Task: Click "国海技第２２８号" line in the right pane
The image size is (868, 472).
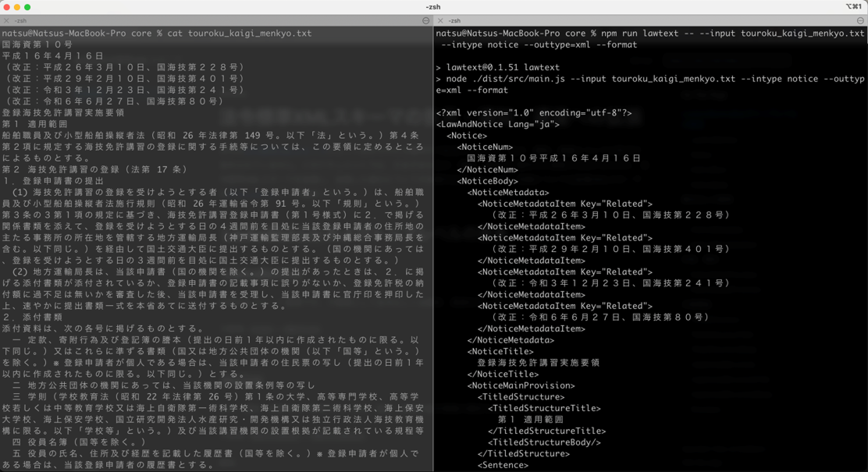Action: tap(610, 215)
